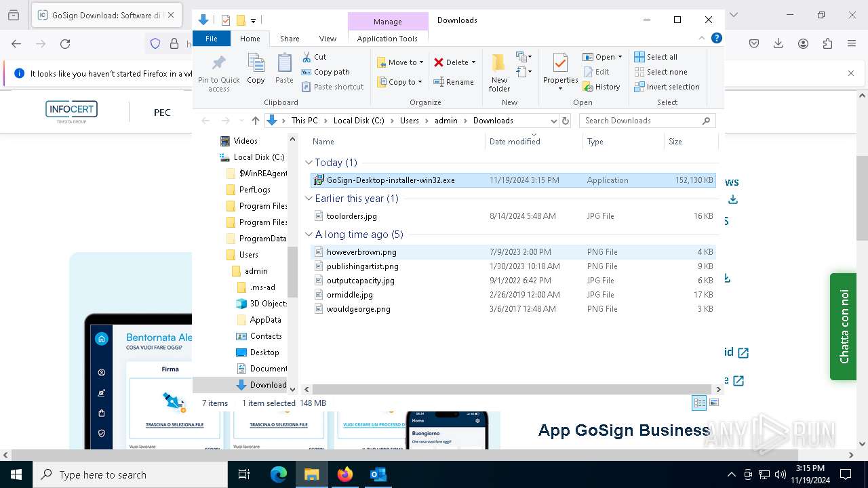The image size is (868, 488).
Task: Minimize the ribbon chevron
Action: 702,38
